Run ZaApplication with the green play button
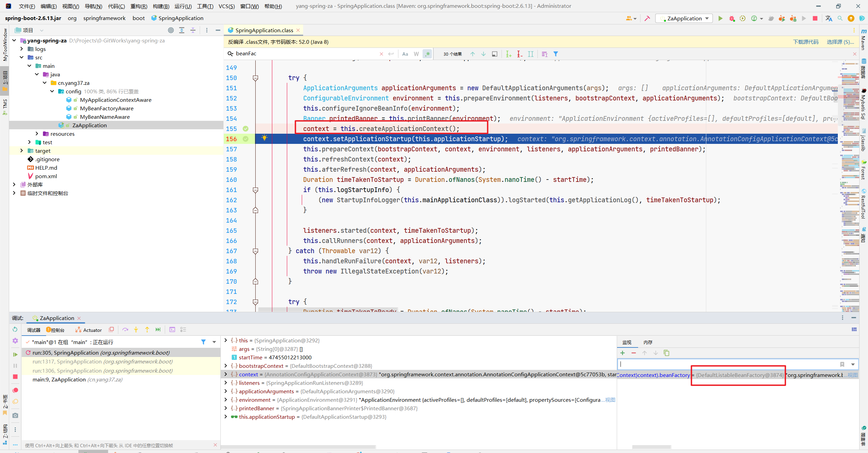Screen dimensions: 868x453 click(x=720, y=18)
